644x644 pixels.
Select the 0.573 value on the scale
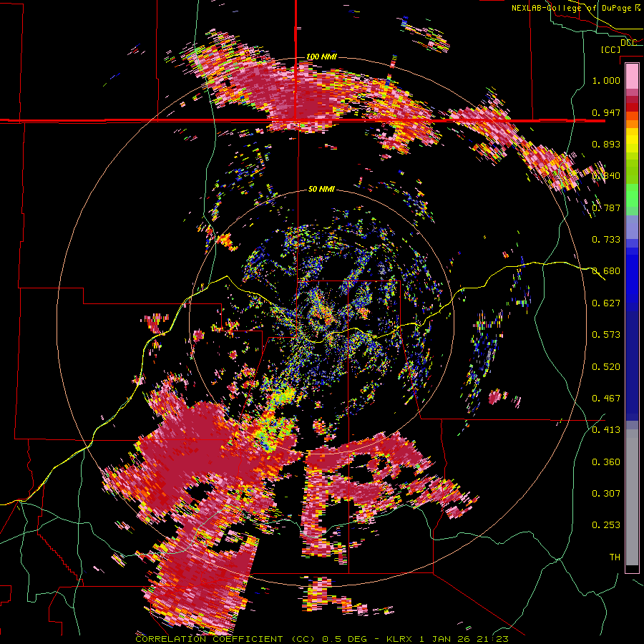pyautogui.click(x=606, y=335)
